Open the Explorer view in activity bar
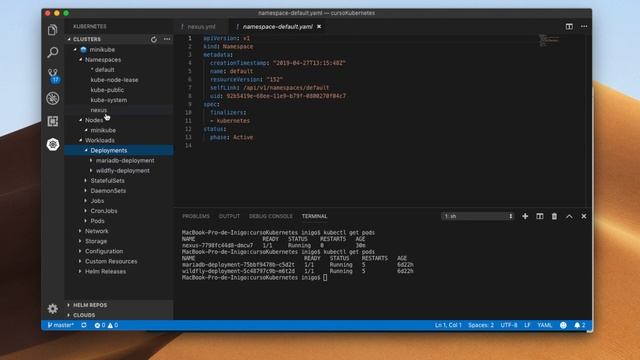The image size is (640, 360). click(x=53, y=30)
